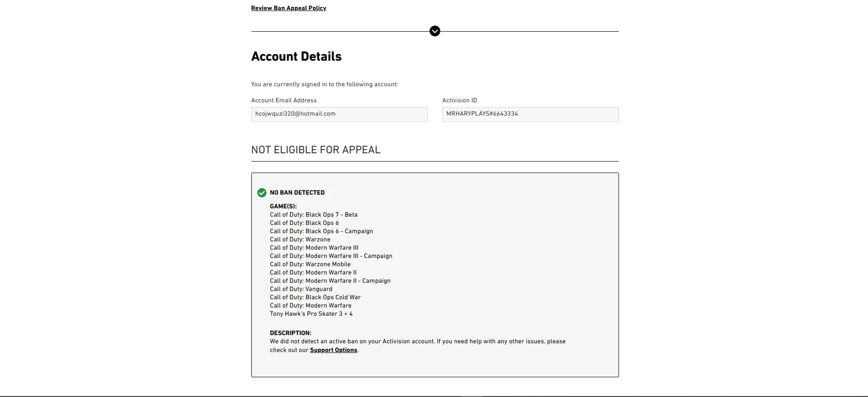
Task: Click the NO BAN DETECTED label
Action: pos(297,193)
